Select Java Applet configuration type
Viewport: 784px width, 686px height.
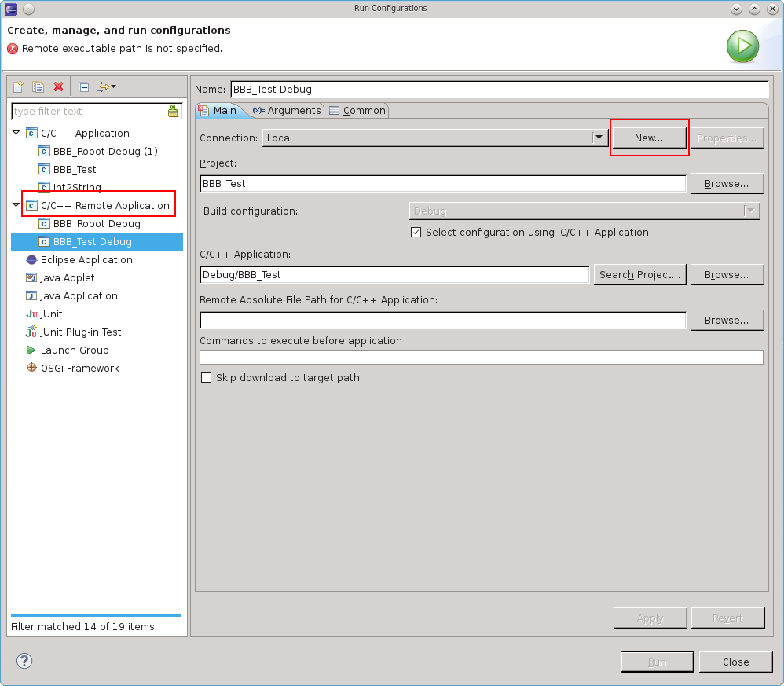[x=67, y=277]
